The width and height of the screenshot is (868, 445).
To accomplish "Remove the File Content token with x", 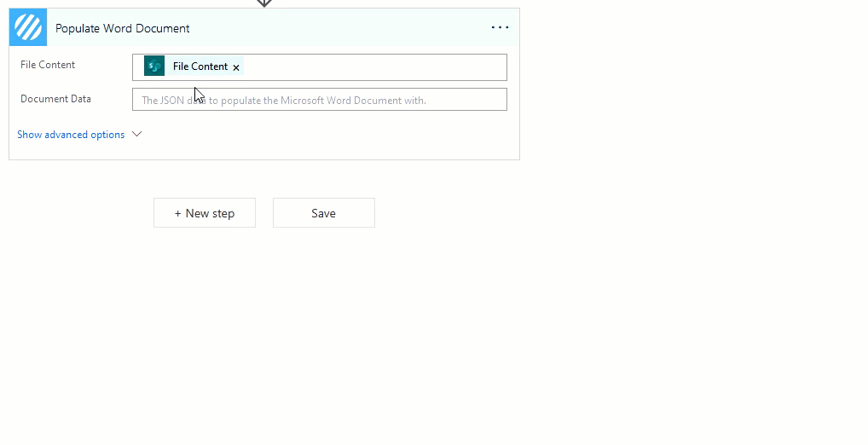I will click(236, 67).
